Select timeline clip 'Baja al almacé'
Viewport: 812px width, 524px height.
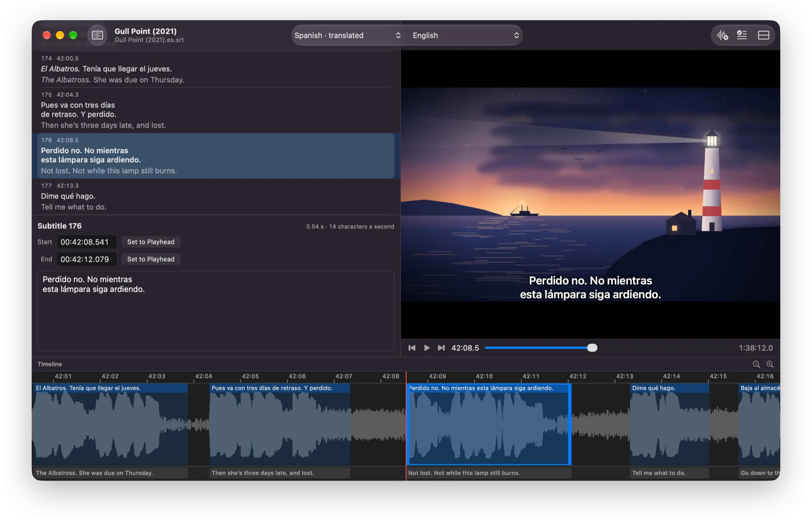click(x=759, y=424)
